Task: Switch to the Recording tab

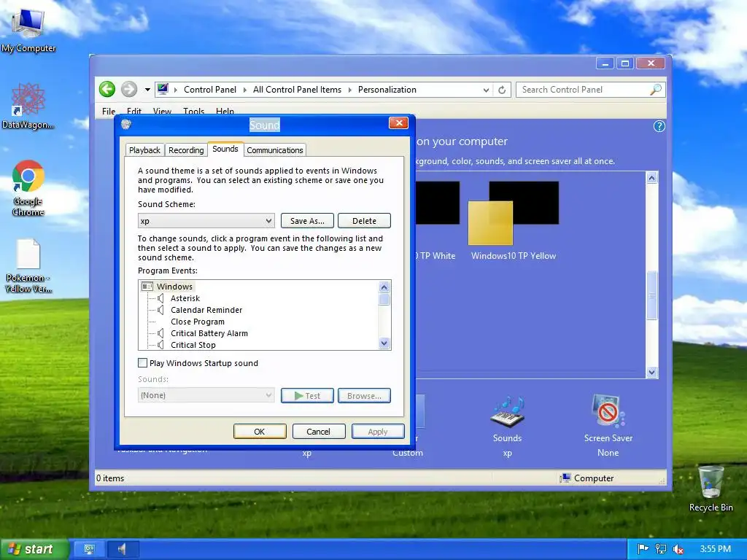Action: tap(186, 150)
